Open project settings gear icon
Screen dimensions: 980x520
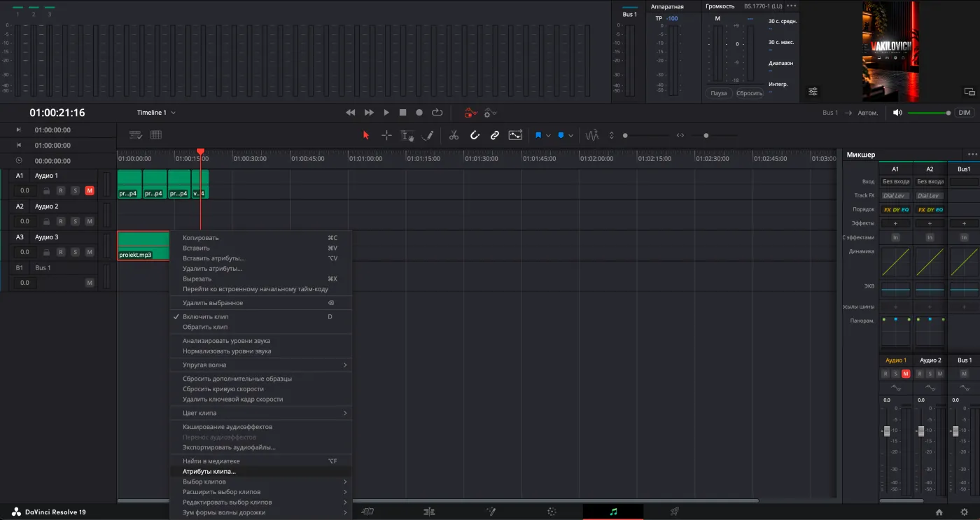click(964, 512)
